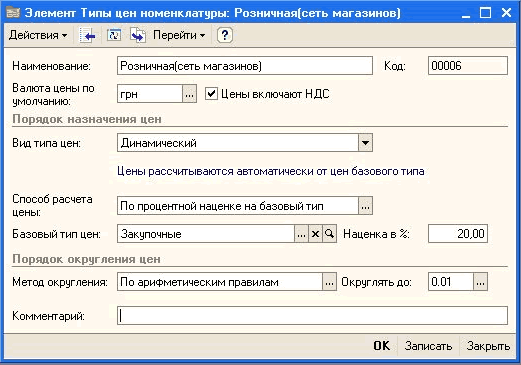Click the refresh form toolbar icon
The height and width of the screenshot is (365, 521).
tap(114, 35)
